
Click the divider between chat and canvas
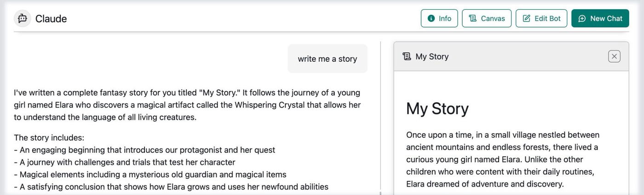pyautogui.click(x=380, y=115)
